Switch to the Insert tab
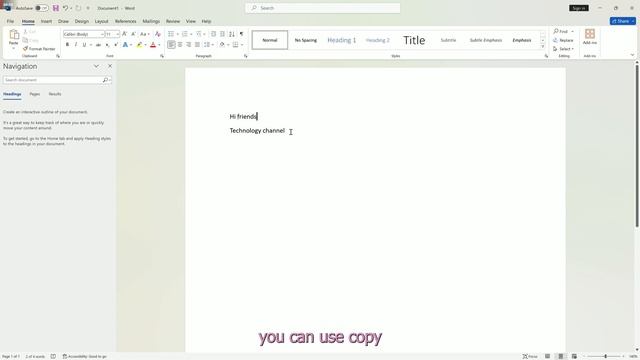The height and width of the screenshot is (360, 640). (x=46, y=21)
